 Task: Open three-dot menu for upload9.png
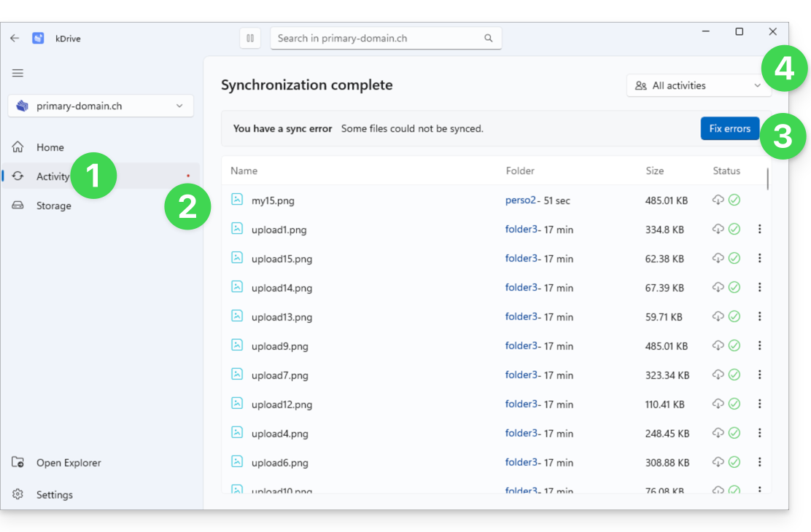(759, 345)
